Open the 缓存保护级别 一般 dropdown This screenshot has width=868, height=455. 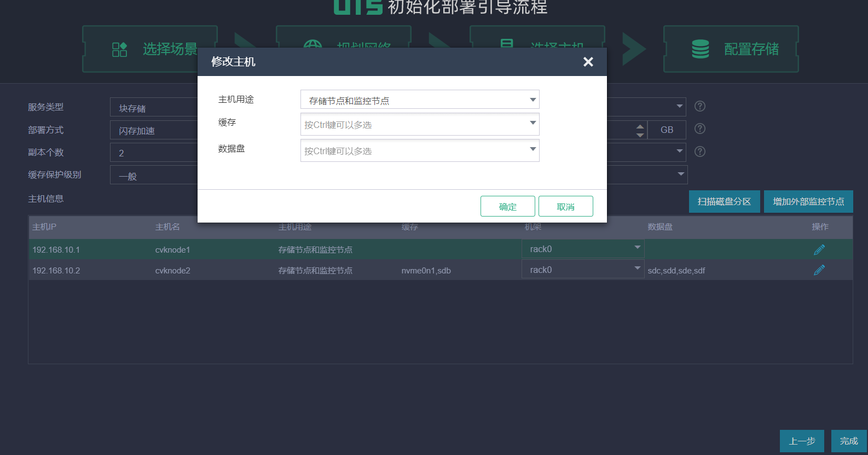154,175
